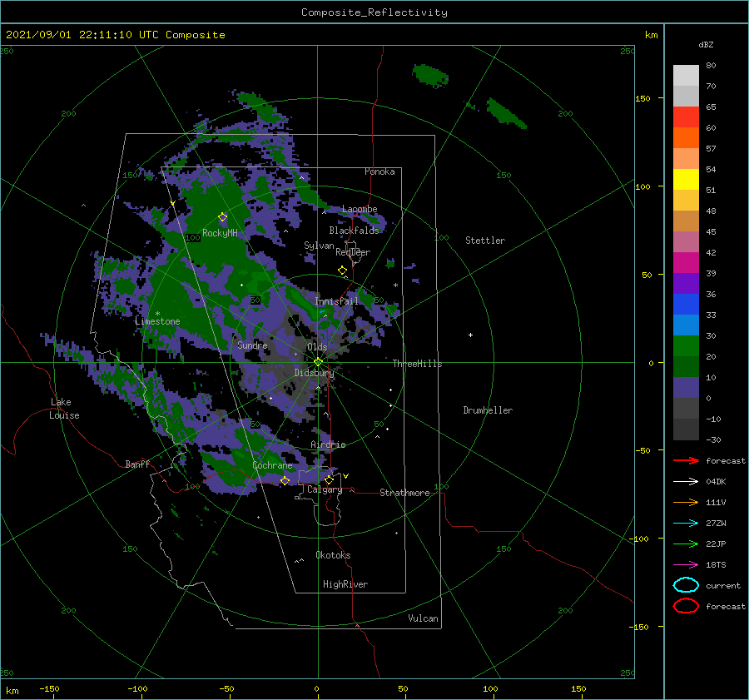Image resolution: width=749 pixels, height=700 pixels.
Task: Click the red 'forecast' ellipse legend icon
Action: tap(686, 606)
